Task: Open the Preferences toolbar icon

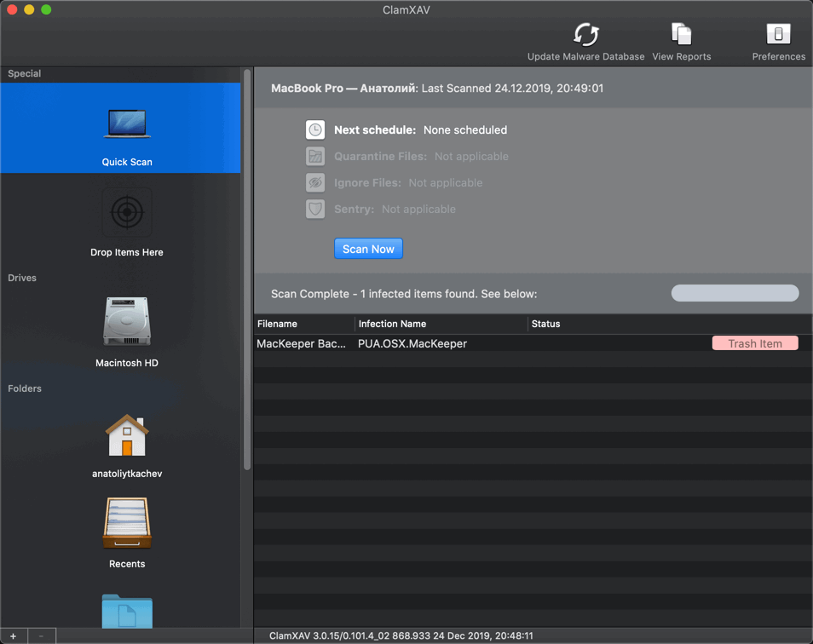Action: click(x=778, y=35)
